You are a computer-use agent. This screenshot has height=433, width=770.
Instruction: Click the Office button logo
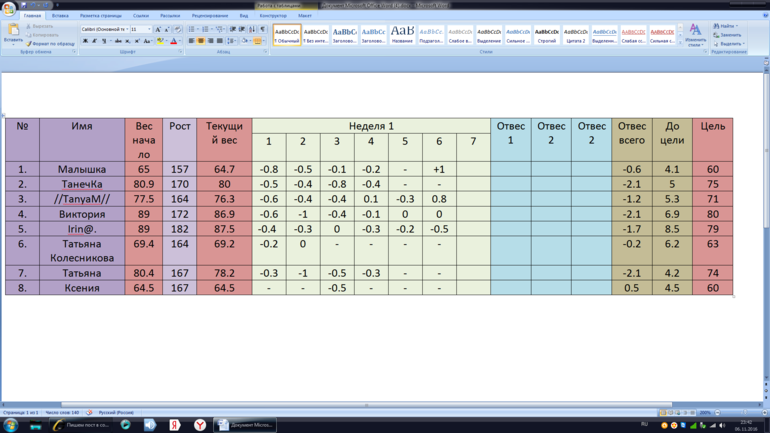coord(9,9)
